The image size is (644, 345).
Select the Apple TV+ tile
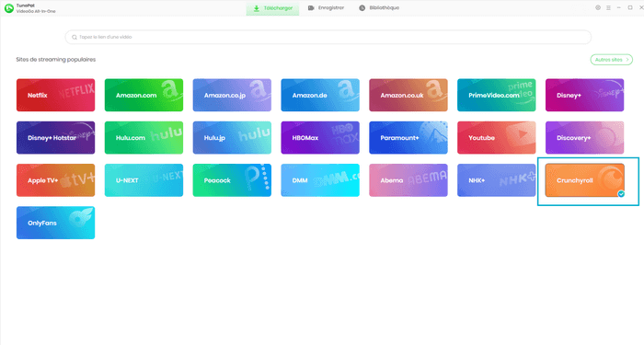click(55, 180)
